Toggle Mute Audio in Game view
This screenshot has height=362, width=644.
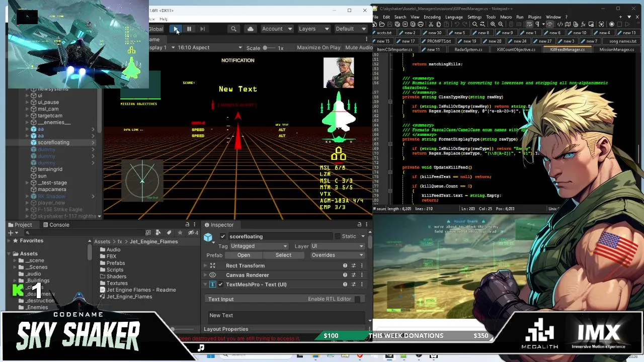pos(359,47)
